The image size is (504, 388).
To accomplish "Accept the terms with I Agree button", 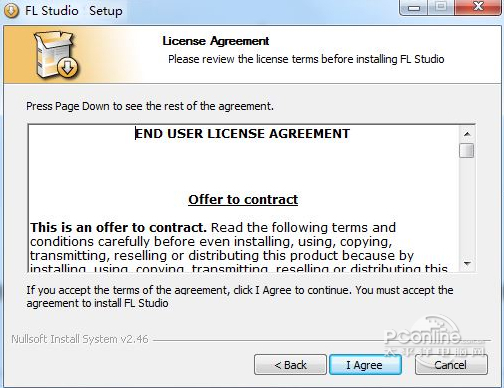I will tap(365, 365).
